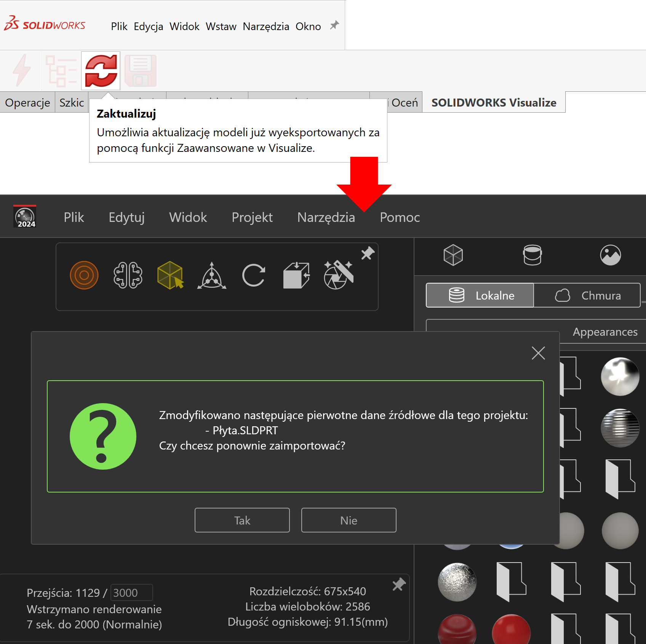Image resolution: width=646 pixels, height=644 pixels.
Task: Unpin the Visualize main toolbar
Action: click(368, 253)
